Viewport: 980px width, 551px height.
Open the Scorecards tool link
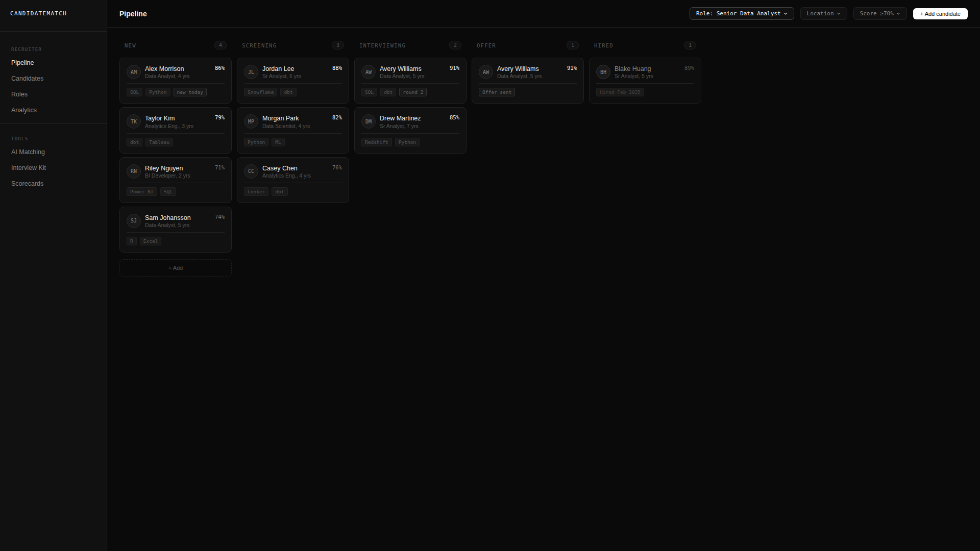point(28,184)
